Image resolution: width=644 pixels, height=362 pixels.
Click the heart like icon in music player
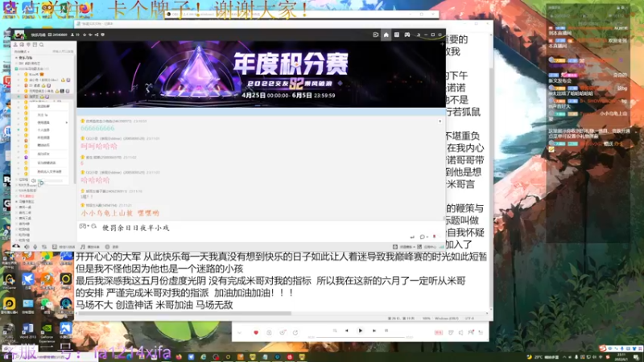pos(256,332)
